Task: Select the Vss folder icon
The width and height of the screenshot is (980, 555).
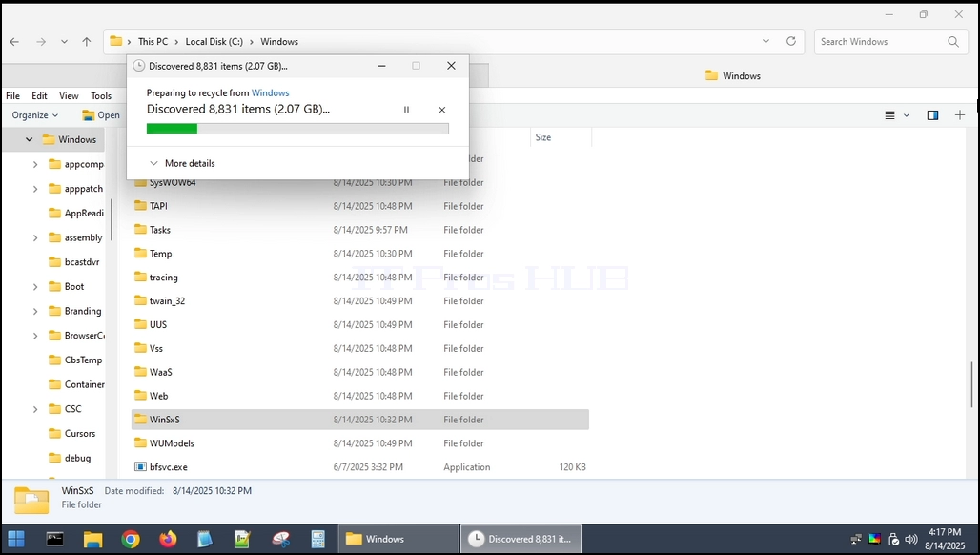Action: pyautogui.click(x=141, y=348)
